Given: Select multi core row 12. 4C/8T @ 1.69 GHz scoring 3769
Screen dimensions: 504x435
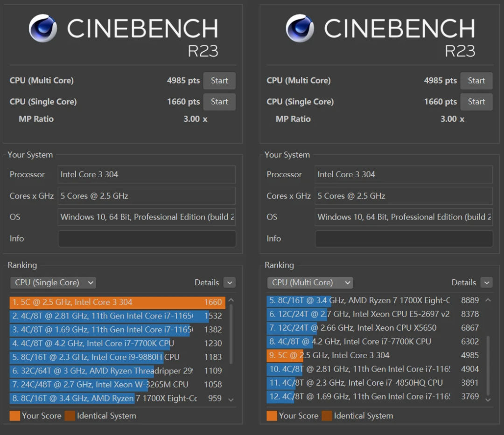Looking at the screenshot, I should point(374,396).
